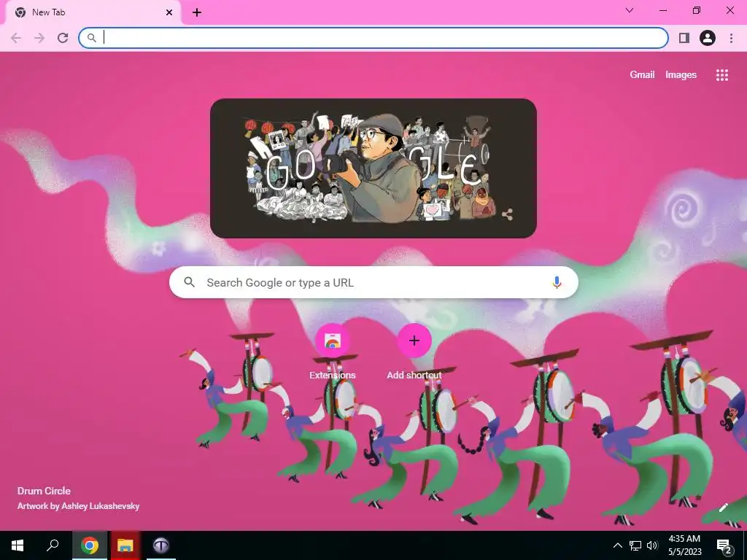Add a new shortcut
This screenshot has width=747, height=560.
pyautogui.click(x=414, y=351)
